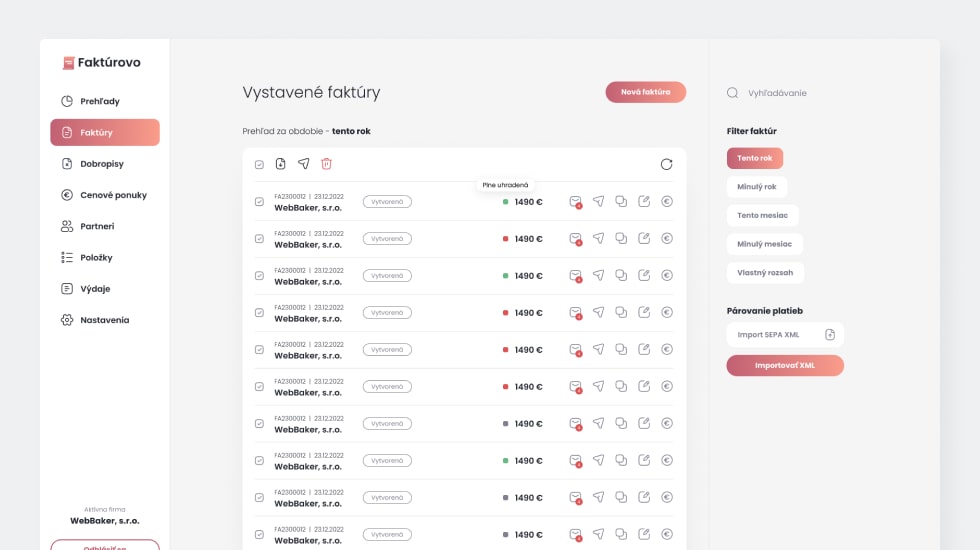The image size is (980, 550).
Task: Open Dobropisy in the sidebar menu
Action: [x=102, y=164]
